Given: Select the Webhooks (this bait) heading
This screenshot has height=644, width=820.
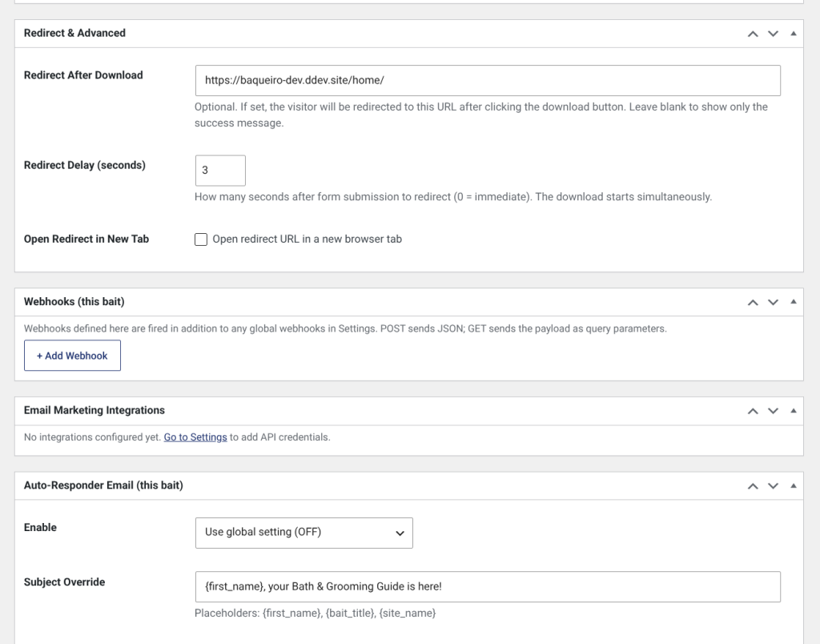Looking at the screenshot, I should pyautogui.click(x=74, y=302).
